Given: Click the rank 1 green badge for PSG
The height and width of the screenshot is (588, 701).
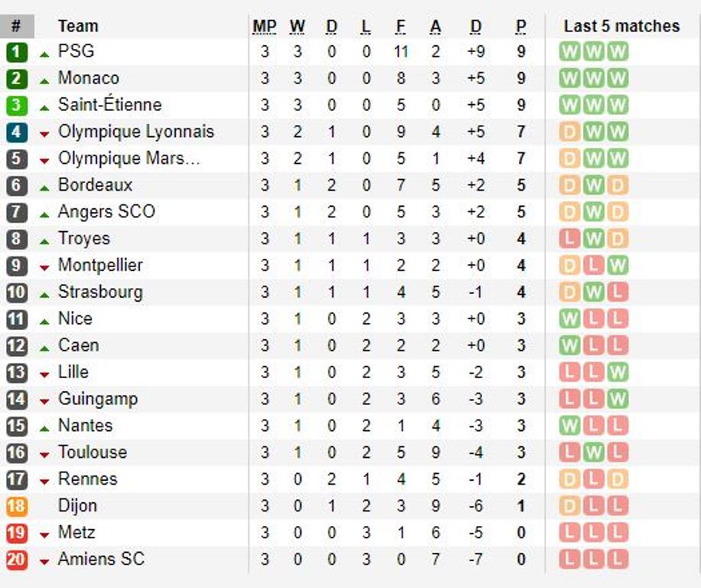Looking at the screenshot, I should pos(17,52).
